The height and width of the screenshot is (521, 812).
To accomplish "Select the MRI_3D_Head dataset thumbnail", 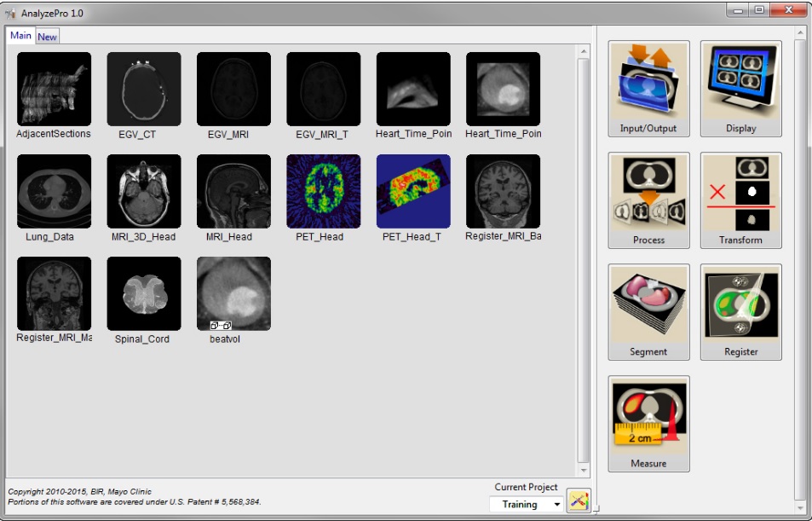I will click(x=144, y=192).
